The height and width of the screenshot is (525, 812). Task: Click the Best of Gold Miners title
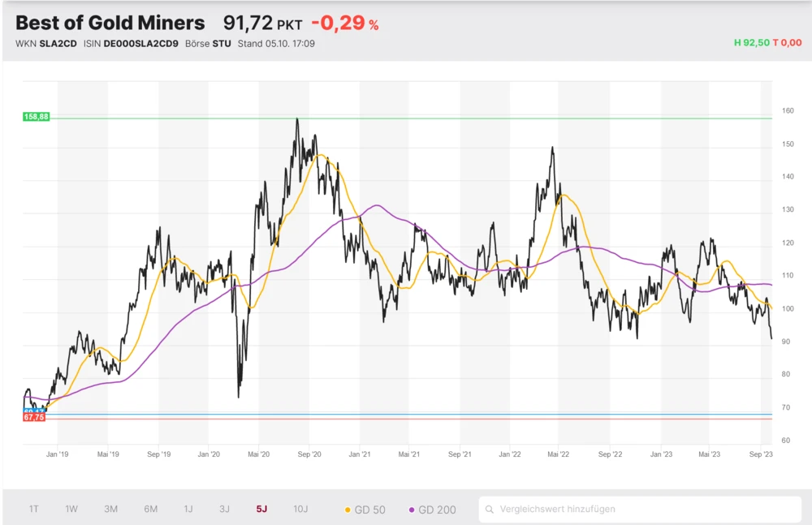tap(110, 23)
